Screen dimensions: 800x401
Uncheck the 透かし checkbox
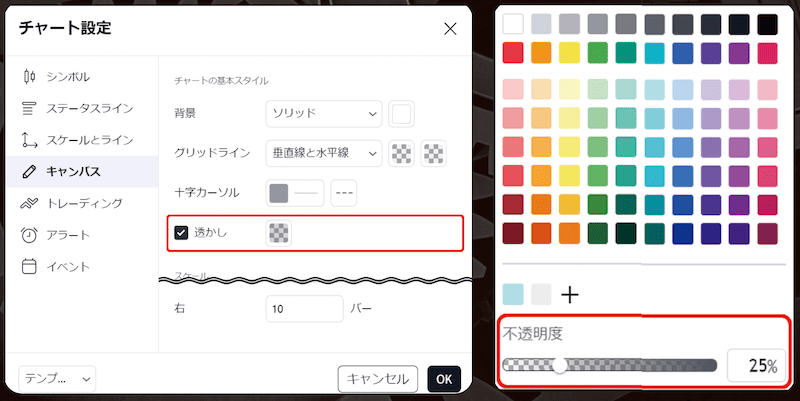click(x=181, y=233)
